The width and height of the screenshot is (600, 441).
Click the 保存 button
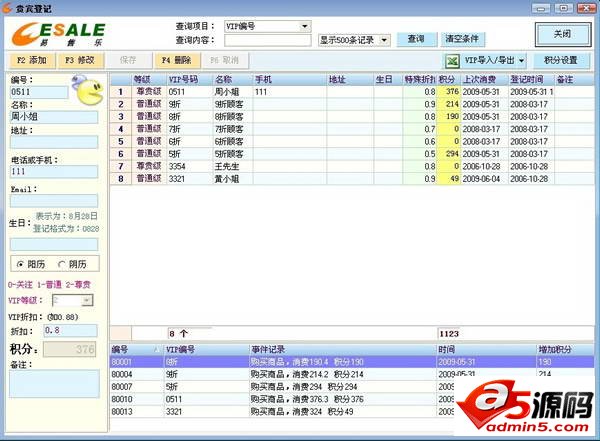(128, 60)
